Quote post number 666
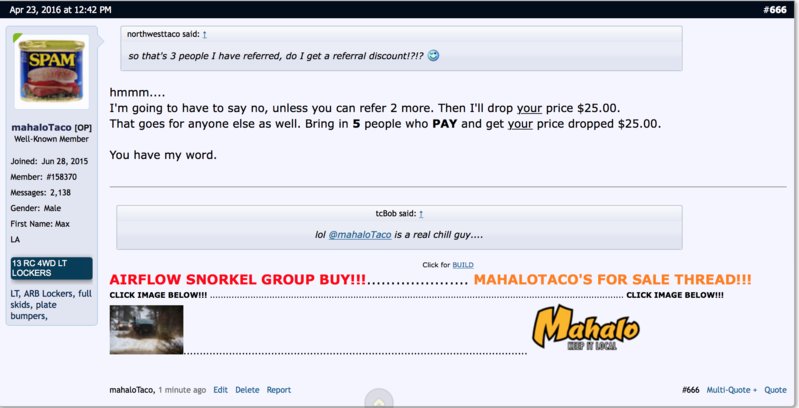The width and height of the screenshot is (799, 408). (775, 390)
